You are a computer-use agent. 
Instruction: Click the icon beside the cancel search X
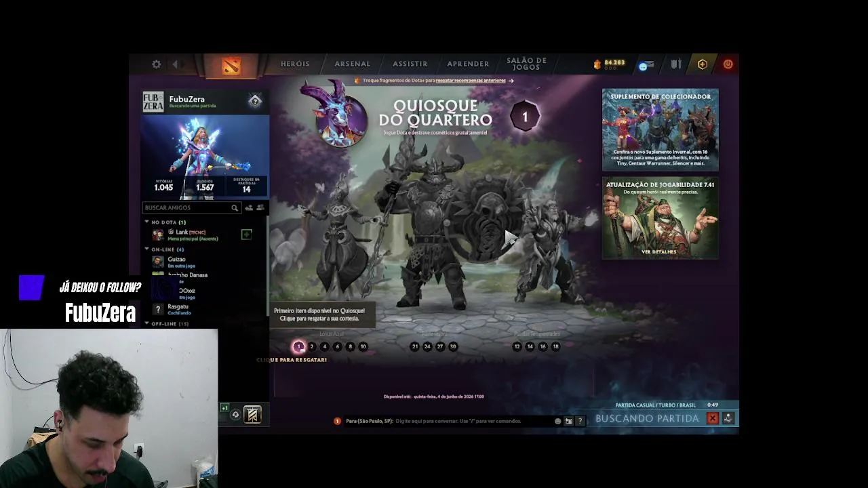(728, 418)
